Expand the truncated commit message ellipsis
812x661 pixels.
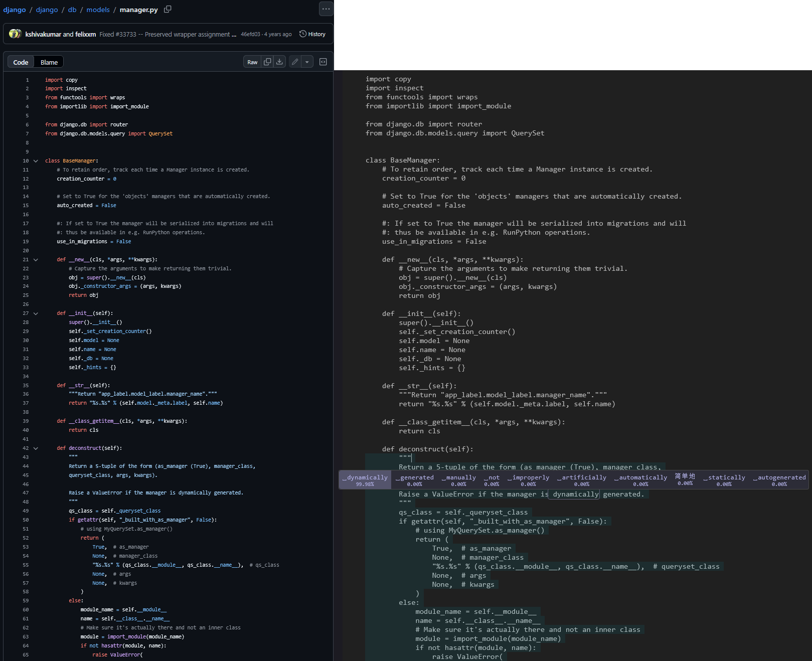[x=234, y=34]
